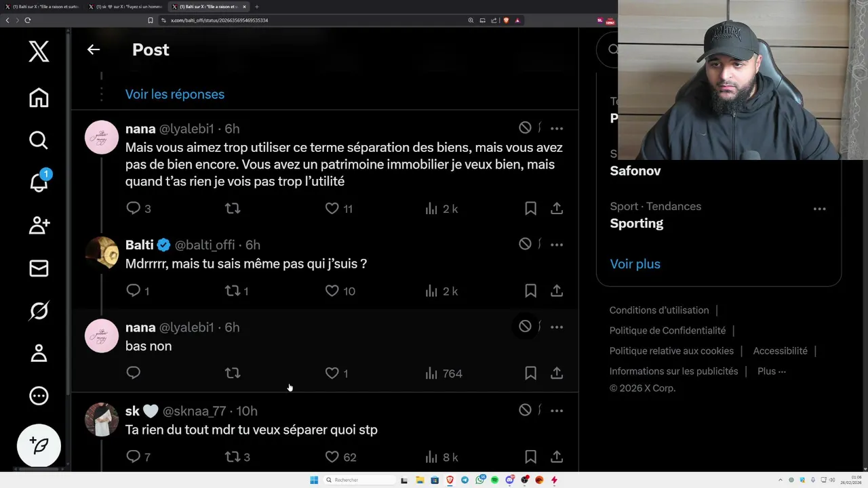Reply to nana's "bas non" post

[134, 373]
